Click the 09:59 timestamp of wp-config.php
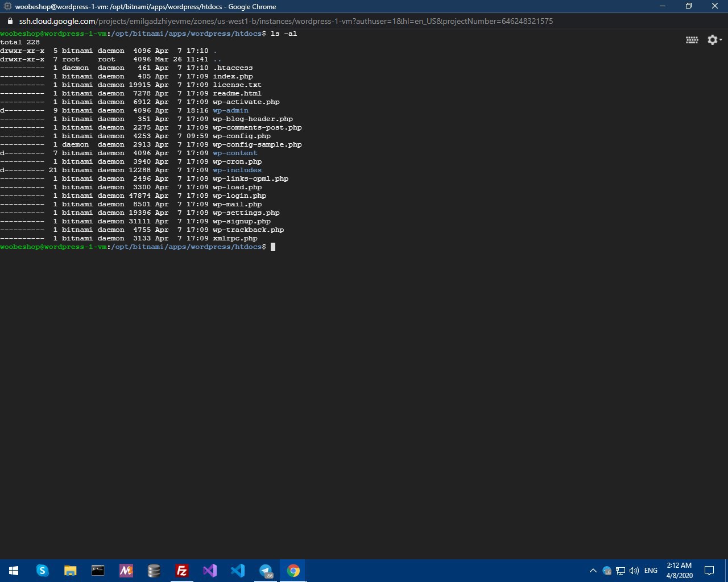Screen dimensions: 728x582 click(197, 136)
